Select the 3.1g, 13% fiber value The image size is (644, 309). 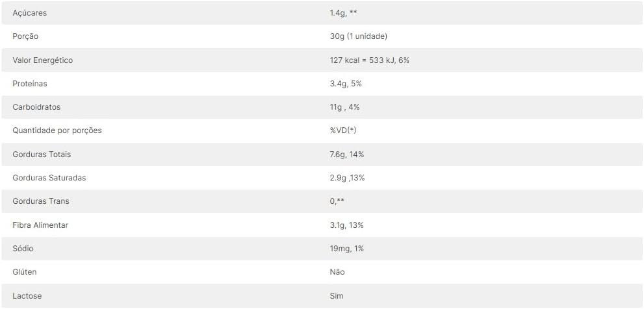click(346, 225)
